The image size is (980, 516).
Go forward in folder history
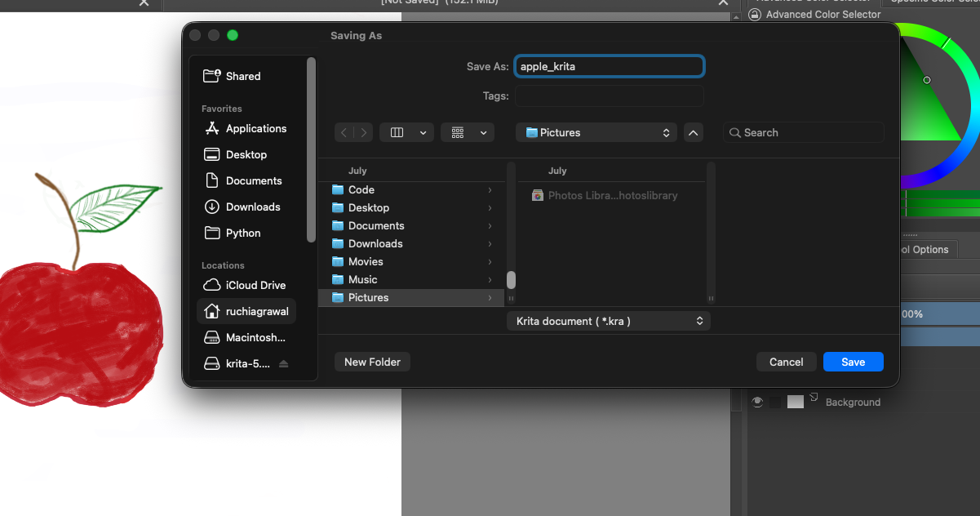tap(364, 132)
